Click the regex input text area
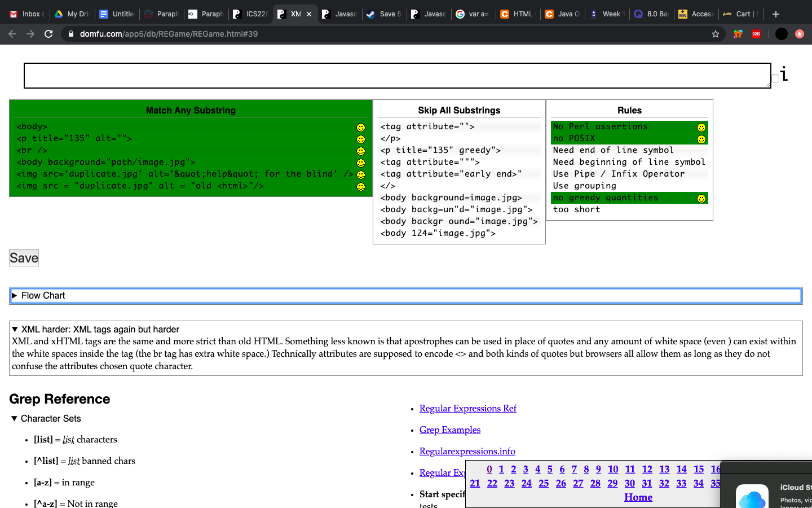Image resolution: width=812 pixels, height=508 pixels. (397, 76)
